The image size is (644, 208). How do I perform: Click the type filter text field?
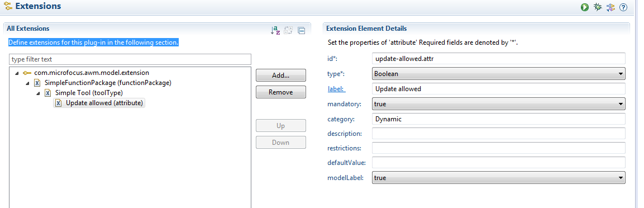pos(130,59)
